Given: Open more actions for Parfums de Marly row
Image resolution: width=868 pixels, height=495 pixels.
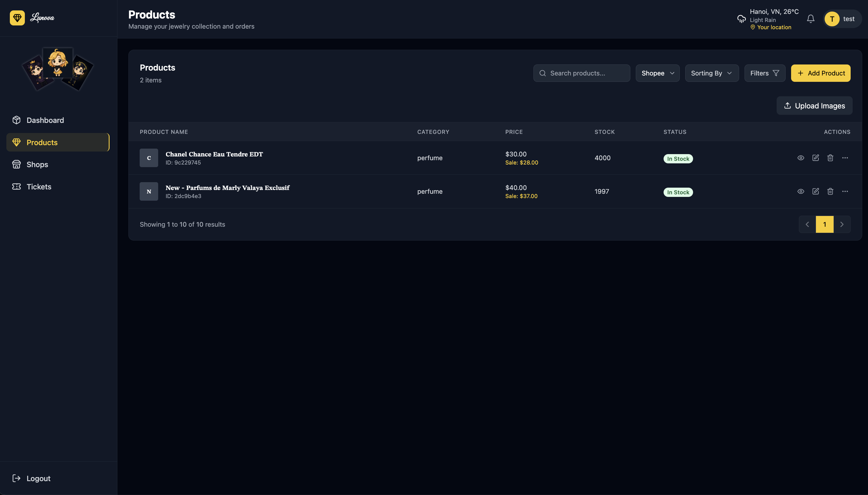Looking at the screenshot, I should point(845,191).
